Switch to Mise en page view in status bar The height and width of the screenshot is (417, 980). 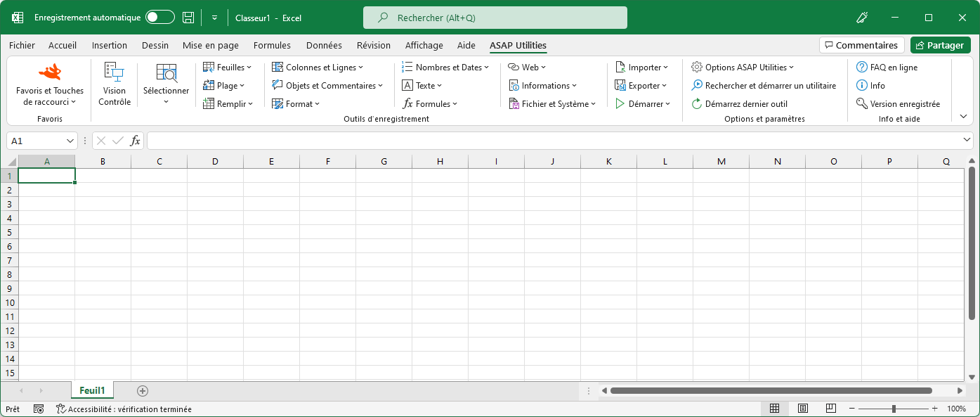[802, 409]
